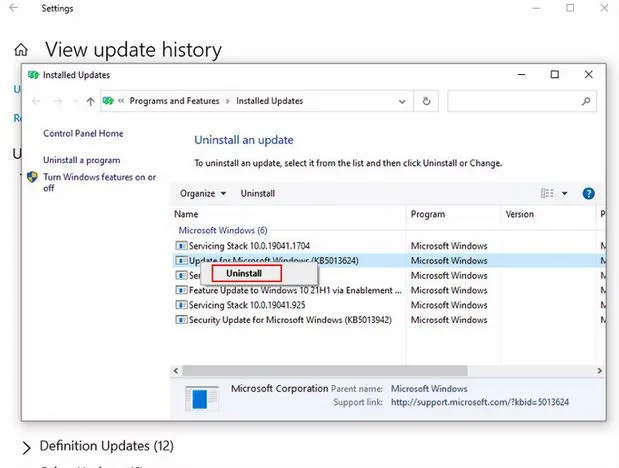Go up one level with the up arrow
Viewport: 619px width, 468px height.
(x=90, y=101)
